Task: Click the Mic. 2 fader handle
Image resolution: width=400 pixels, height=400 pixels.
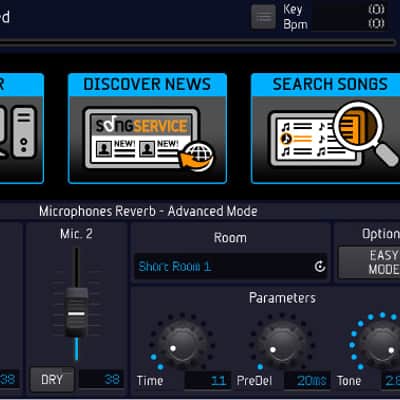Action: pyautogui.click(x=76, y=312)
